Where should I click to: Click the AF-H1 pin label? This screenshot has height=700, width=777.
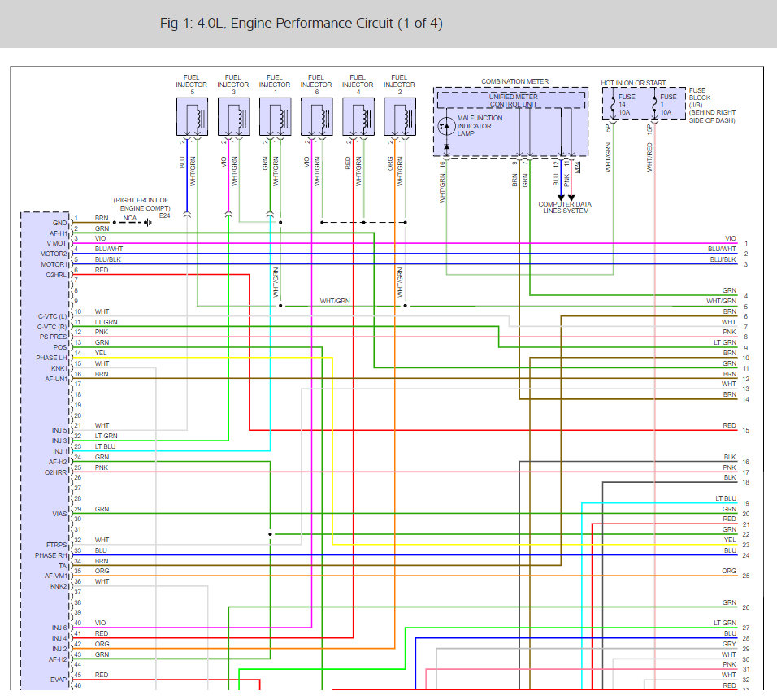58,233
